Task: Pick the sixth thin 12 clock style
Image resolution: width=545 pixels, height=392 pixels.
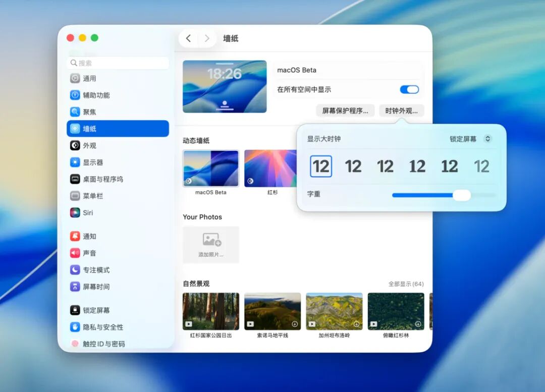Action: [x=482, y=166]
